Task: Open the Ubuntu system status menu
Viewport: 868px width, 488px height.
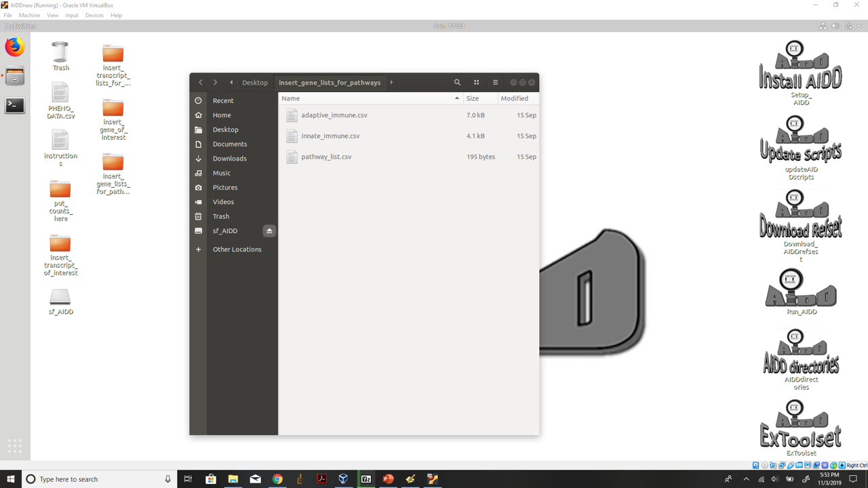Action: tap(841, 26)
